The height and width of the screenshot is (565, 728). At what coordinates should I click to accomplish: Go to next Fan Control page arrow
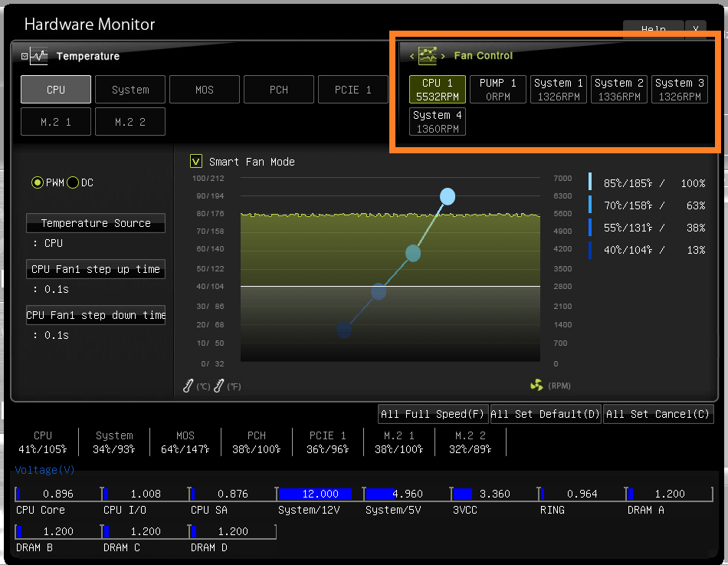[444, 56]
